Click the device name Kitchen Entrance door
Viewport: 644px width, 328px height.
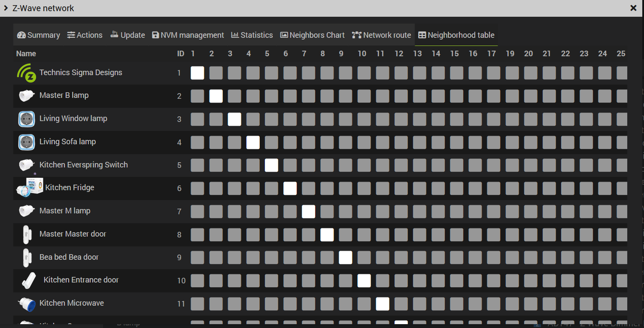click(81, 280)
